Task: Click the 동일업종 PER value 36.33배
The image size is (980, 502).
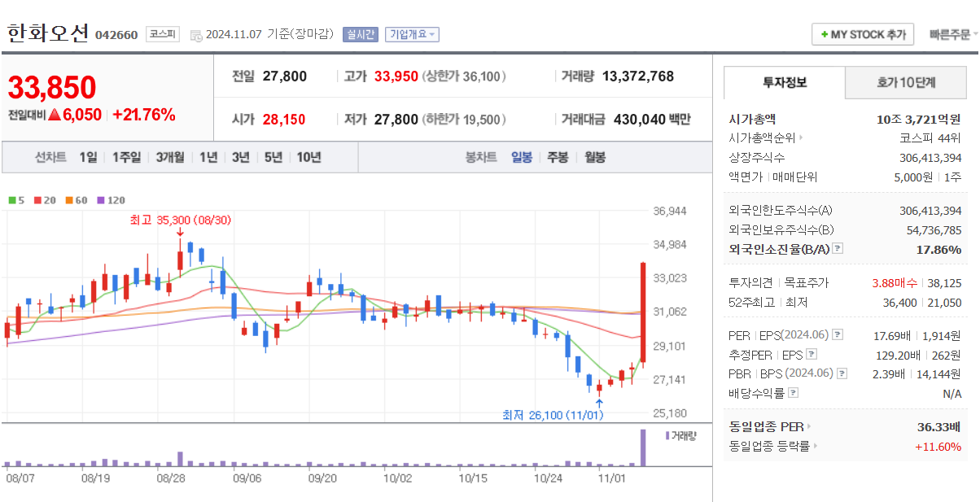Action: pyautogui.click(x=939, y=426)
